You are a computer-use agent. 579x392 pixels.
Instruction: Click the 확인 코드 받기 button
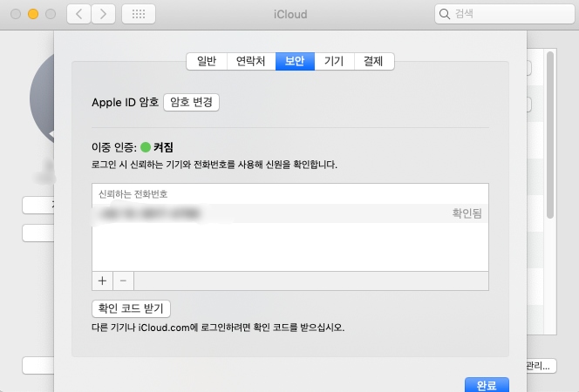pos(131,308)
